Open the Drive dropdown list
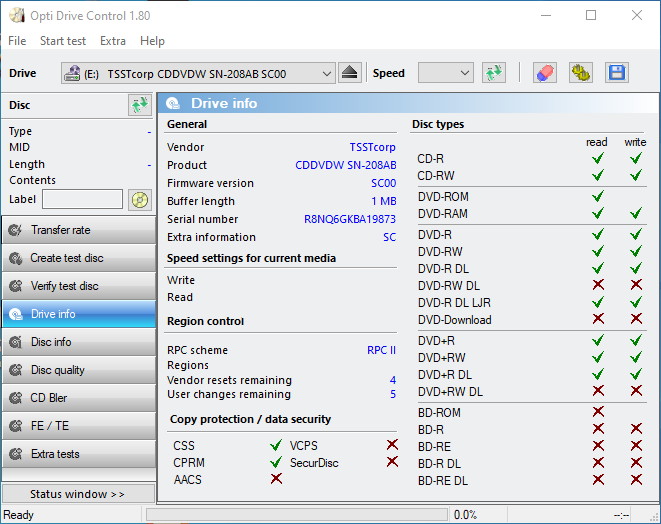The width and height of the screenshot is (661, 524). [327, 73]
